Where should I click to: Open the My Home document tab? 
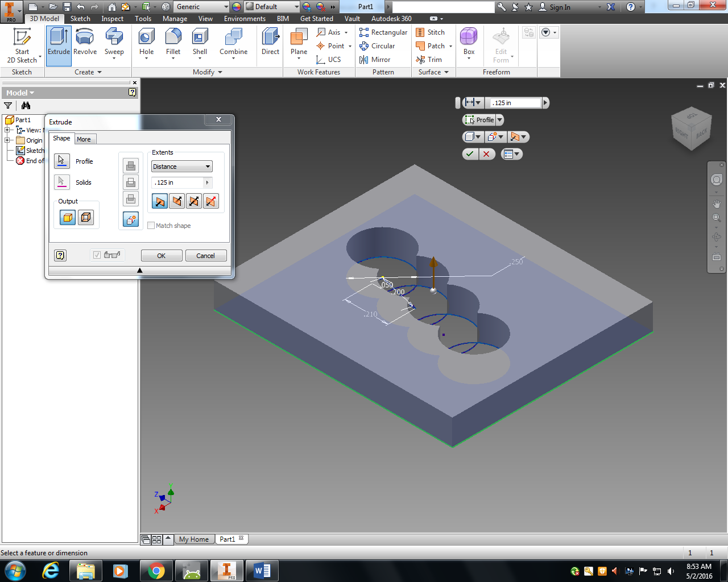click(194, 539)
